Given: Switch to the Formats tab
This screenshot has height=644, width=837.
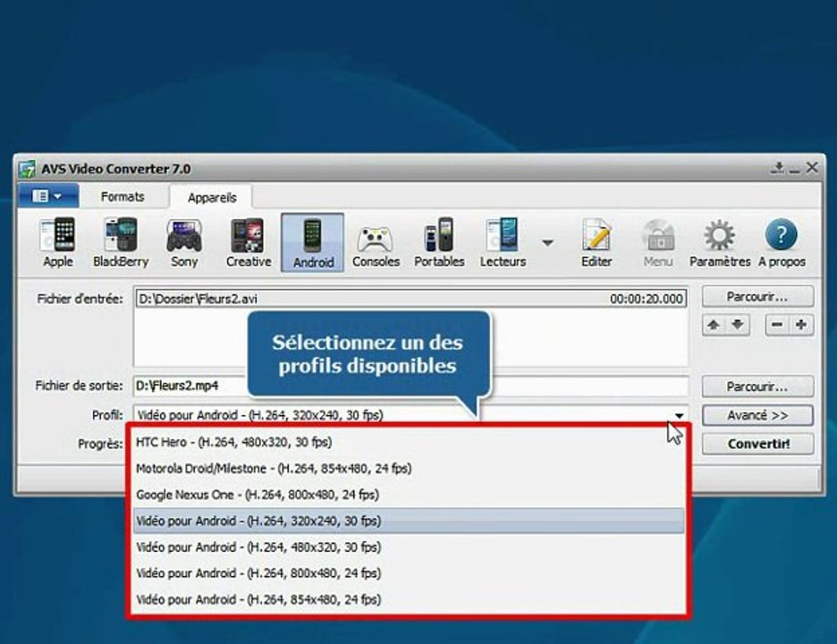Looking at the screenshot, I should (x=123, y=197).
